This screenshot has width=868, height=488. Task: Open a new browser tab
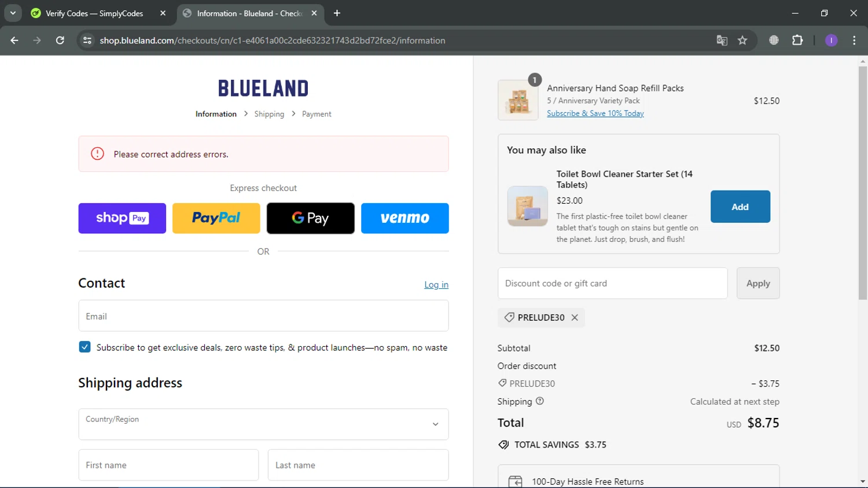pos(337,13)
